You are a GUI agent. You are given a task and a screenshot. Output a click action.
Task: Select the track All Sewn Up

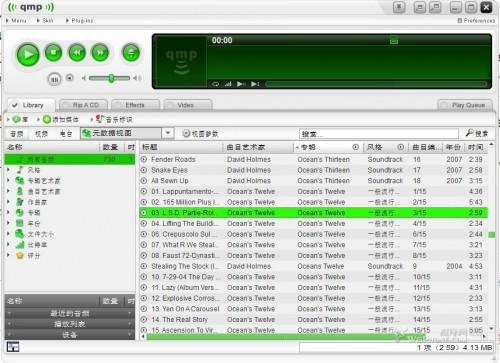[x=313, y=181]
